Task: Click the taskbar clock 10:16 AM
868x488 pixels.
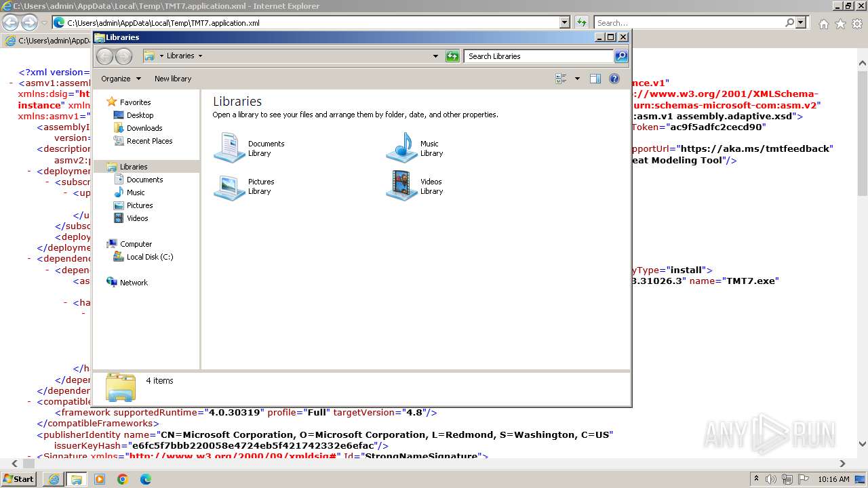Action: 833,479
